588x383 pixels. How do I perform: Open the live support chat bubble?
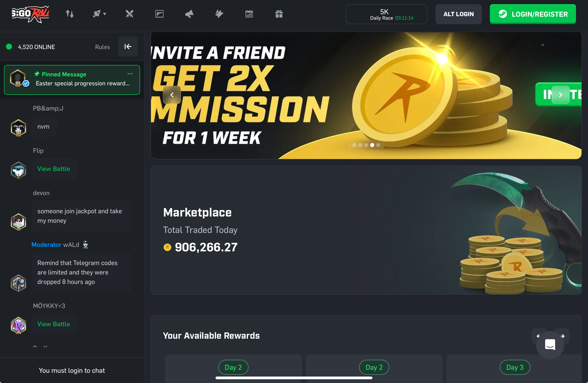point(550,345)
